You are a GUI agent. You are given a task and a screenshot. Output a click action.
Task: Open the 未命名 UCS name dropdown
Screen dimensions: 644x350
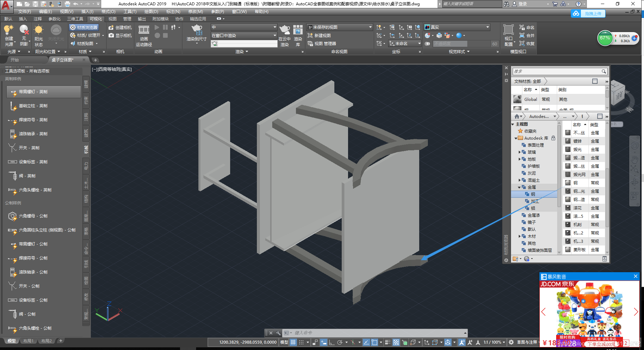[405, 43]
